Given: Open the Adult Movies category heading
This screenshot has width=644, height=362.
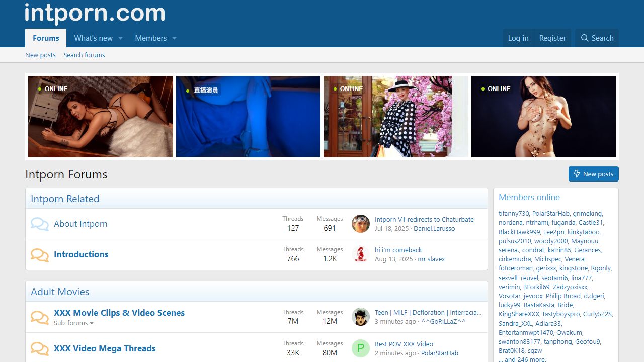Looking at the screenshot, I should click(60, 292).
